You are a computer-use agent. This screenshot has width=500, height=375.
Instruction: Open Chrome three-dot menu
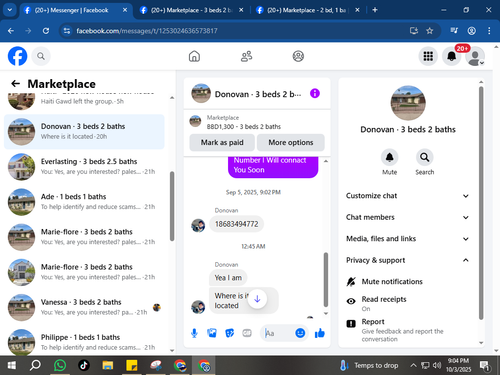point(489,31)
